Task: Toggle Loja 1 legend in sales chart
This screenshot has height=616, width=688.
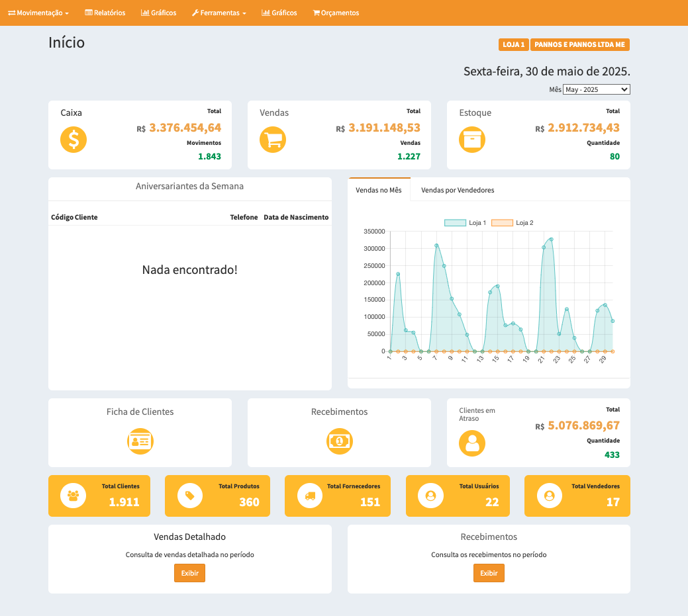Action: point(466,223)
